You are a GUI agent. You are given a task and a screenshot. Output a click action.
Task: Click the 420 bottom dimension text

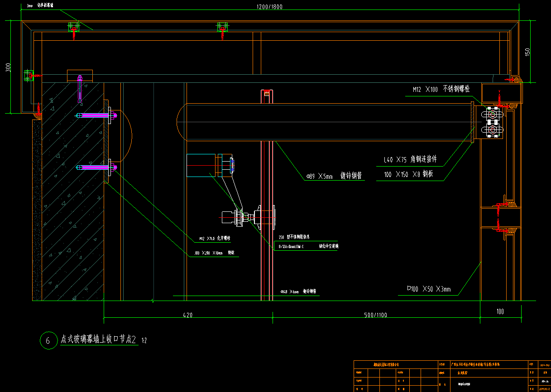click(x=187, y=315)
